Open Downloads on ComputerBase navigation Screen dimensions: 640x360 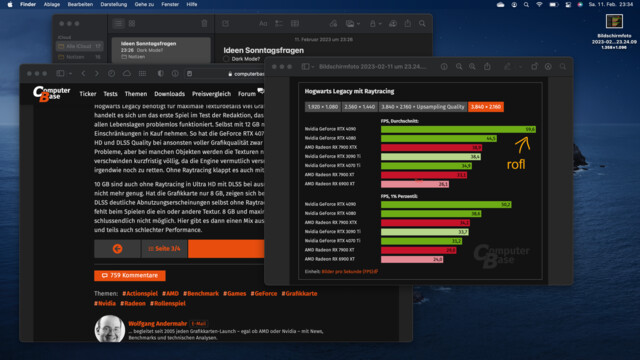click(169, 94)
